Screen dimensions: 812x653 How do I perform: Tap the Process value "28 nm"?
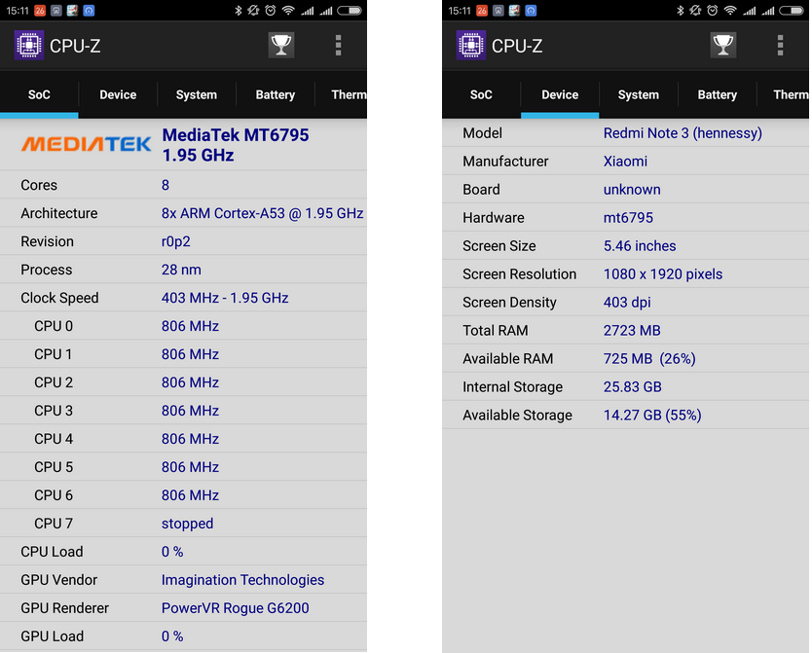tap(181, 270)
